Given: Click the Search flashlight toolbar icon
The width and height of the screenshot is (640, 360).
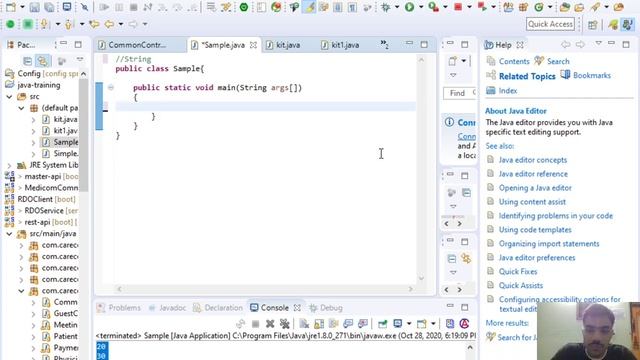Looking at the screenshot, I should pyautogui.click(x=596, y=7).
